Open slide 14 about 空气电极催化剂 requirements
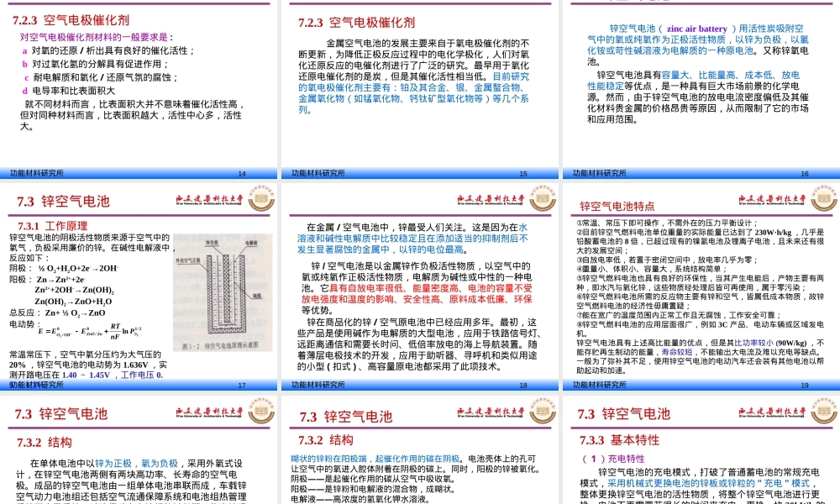840x504 pixels. pyautogui.click(x=139, y=89)
